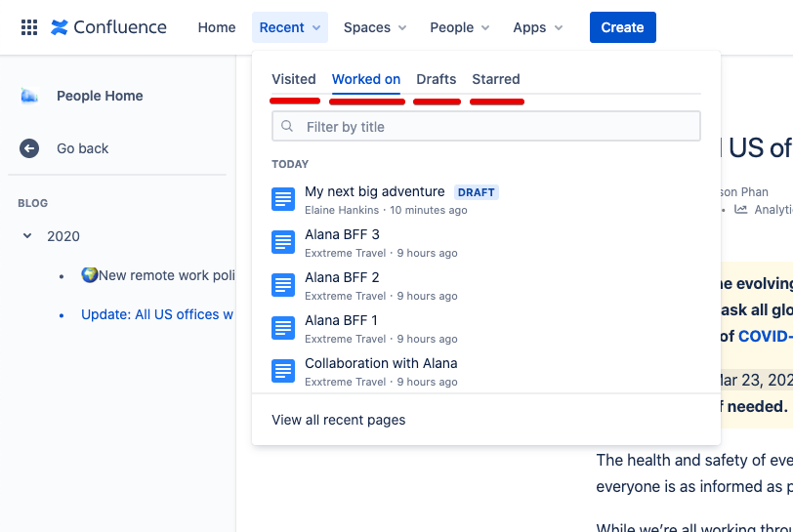The width and height of the screenshot is (793, 532).
Task: Click People Home in sidebar
Action: pyautogui.click(x=100, y=96)
